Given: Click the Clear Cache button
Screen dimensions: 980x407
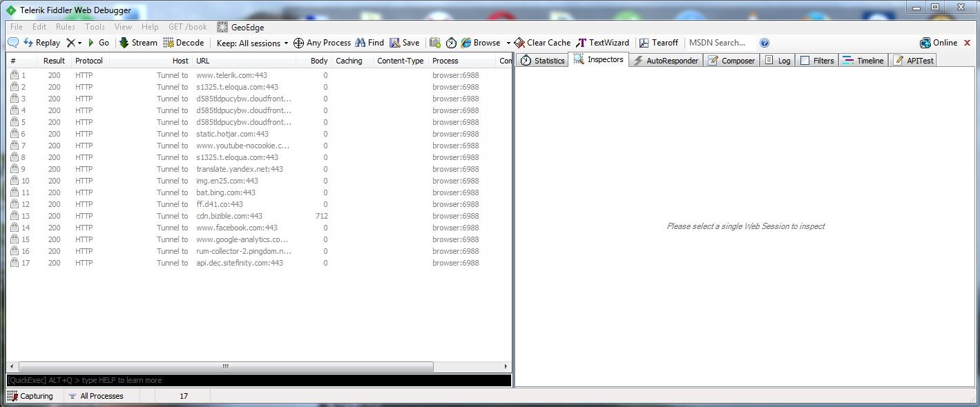Looking at the screenshot, I should click(x=543, y=43).
